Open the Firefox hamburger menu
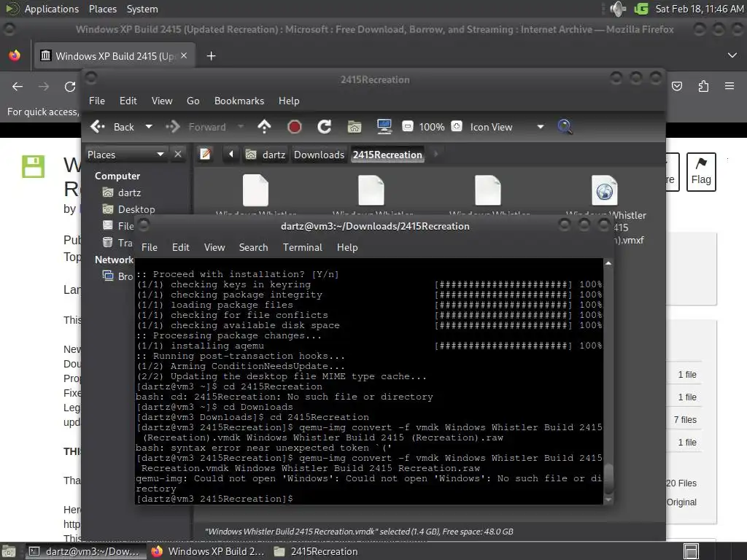The height and width of the screenshot is (560, 747). click(729, 86)
